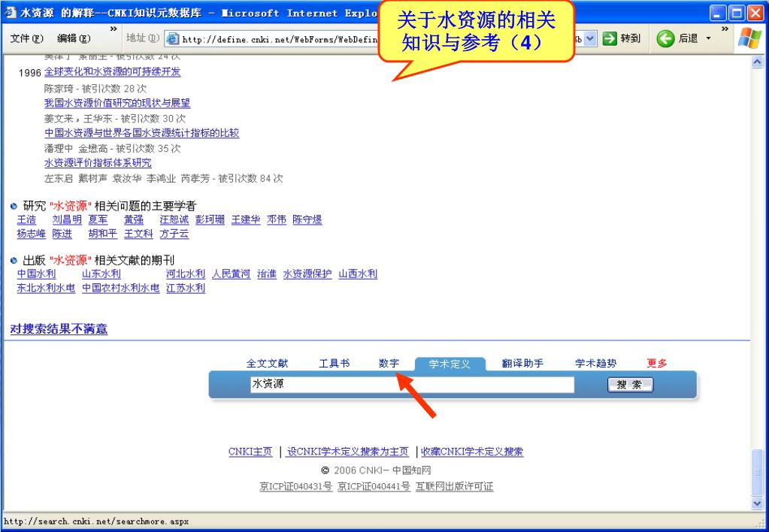
Task: Click the red 更多 link
Action: pos(657,364)
